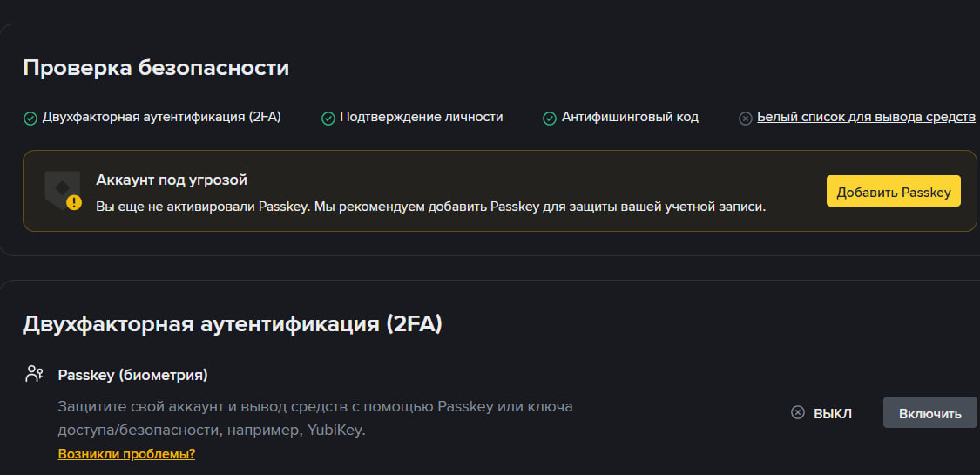The image size is (980, 475).
Task: Click the Passkey recommendation text in the warning banner
Action: (x=430, y=207)
